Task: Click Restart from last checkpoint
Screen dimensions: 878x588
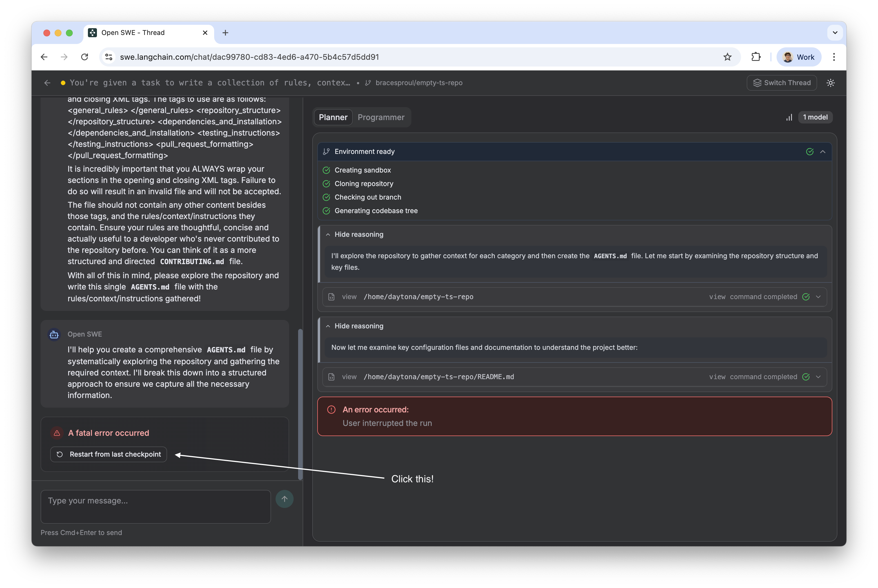Action: point(109,454)
